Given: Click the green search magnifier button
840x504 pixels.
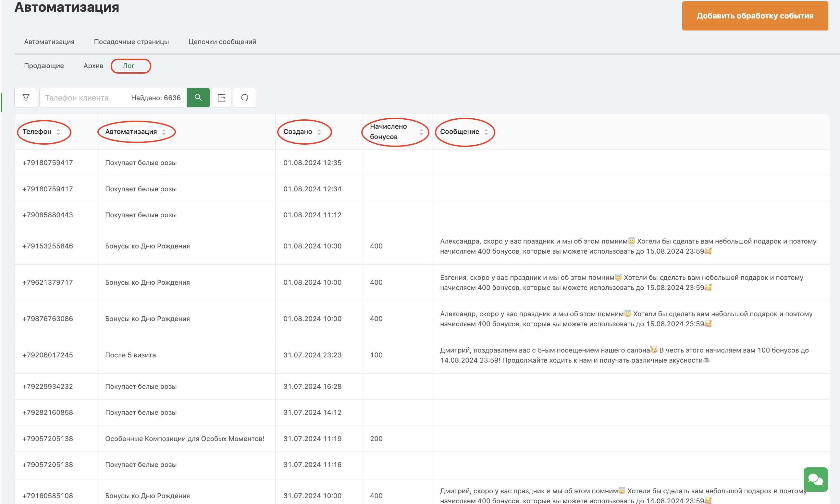Looking at the screenshot, I should (x=198, y=98).
